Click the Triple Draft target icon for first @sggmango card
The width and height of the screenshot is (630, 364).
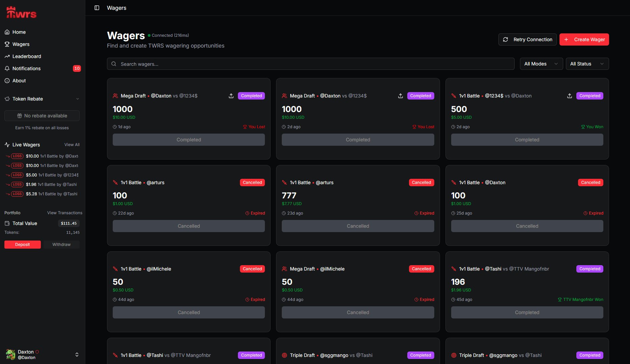click(284, 355)
